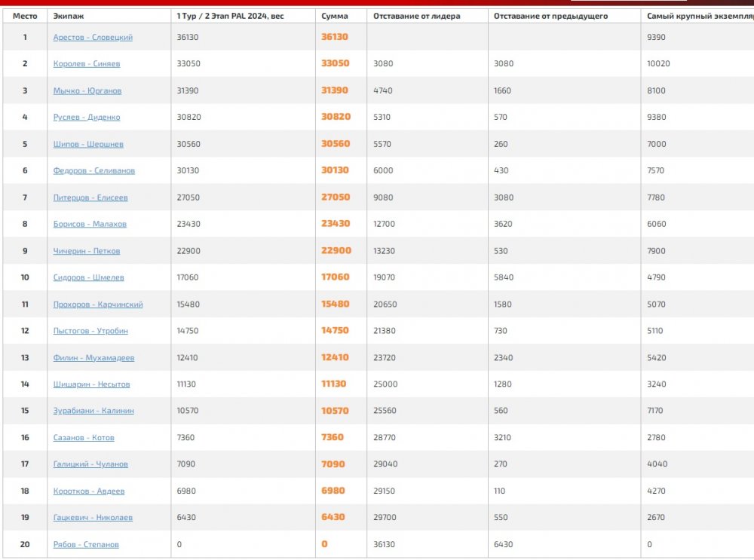The width and height of the screenshot is (754, 560).
Task: Click the Королев - Синяев crew link
Action: [87, 64]
